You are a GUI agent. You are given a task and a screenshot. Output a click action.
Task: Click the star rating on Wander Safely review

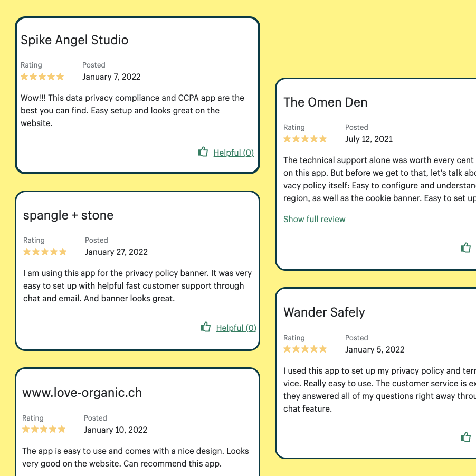(x=305, y=349)
